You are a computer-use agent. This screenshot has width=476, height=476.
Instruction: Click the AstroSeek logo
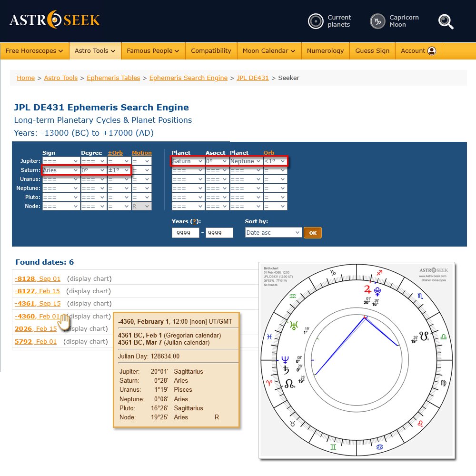(55, 20)
